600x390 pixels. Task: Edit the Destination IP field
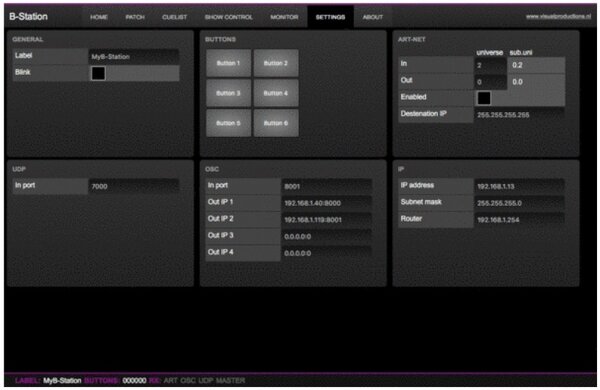tap(520, 115)
